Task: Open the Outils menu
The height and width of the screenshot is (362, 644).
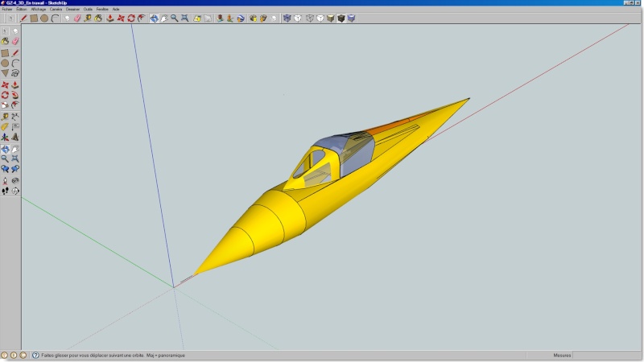Action: [88, 9]
